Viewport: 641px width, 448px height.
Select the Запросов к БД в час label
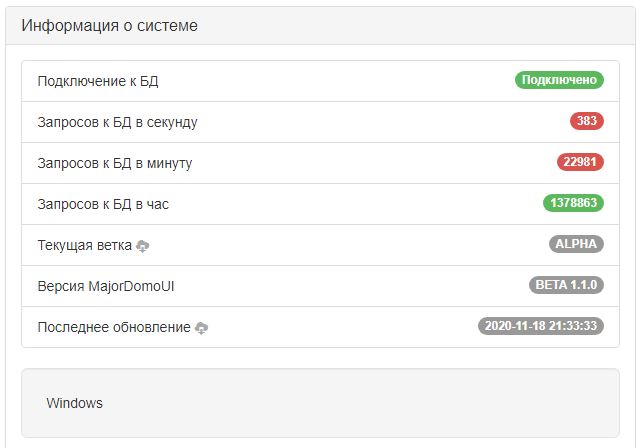click(103, 204)
